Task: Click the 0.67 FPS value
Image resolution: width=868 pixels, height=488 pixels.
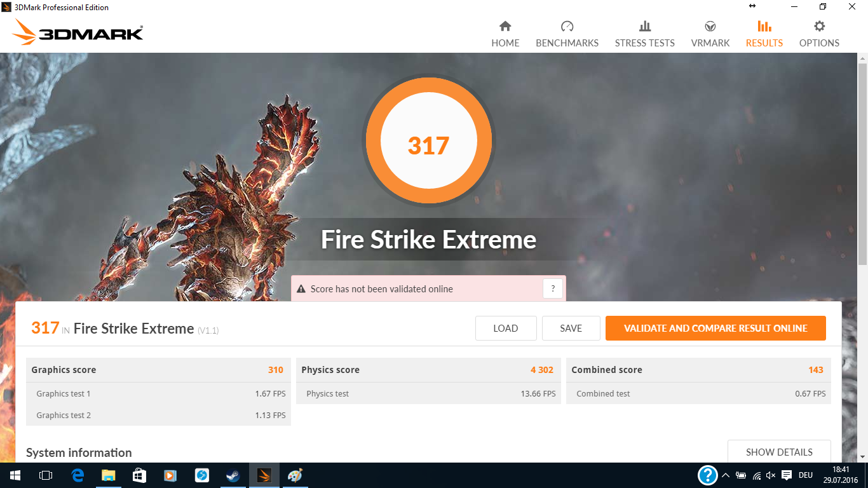Action: [810, 394]
